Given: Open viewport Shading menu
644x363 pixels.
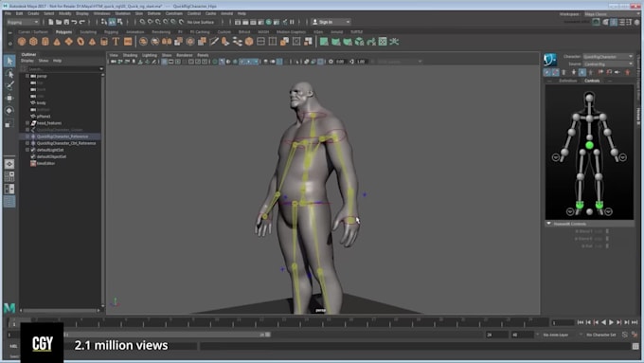Looking at the screenshot, I should 130,55.
